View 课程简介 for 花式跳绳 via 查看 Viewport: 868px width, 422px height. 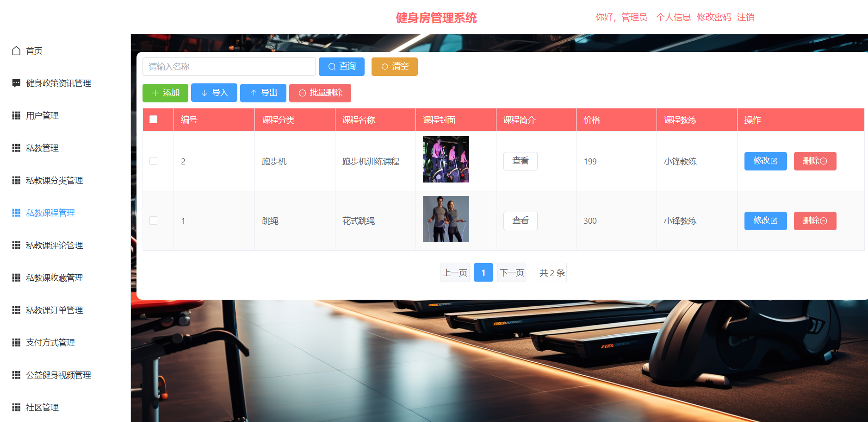521,221
